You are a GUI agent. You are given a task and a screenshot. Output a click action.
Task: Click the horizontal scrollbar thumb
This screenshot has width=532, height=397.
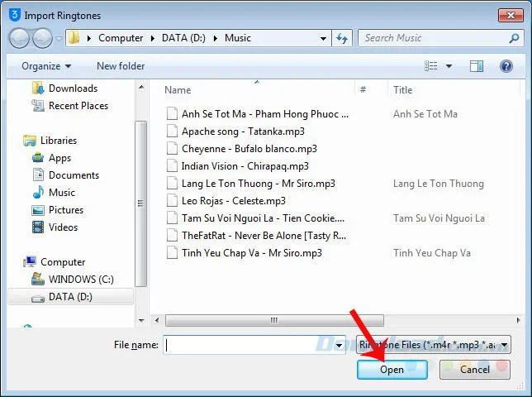pyautogui.click(x=274, y=320)
